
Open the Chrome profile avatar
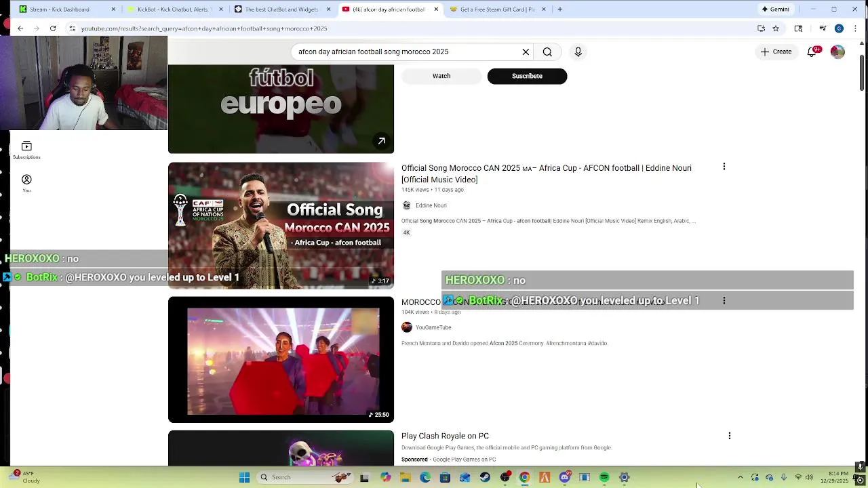[839, 28]
